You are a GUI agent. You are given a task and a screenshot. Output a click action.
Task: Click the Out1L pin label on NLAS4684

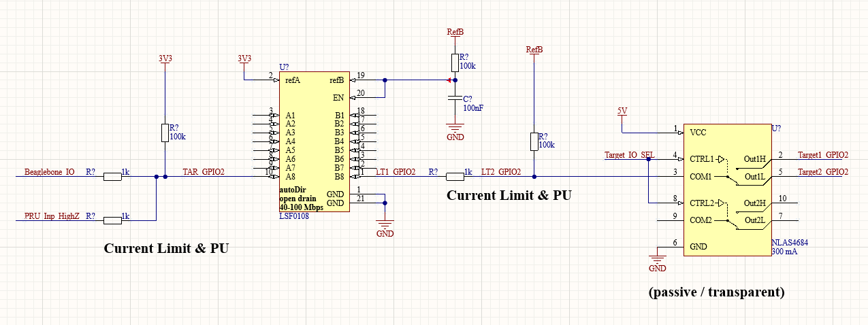(x=755, y=177)
